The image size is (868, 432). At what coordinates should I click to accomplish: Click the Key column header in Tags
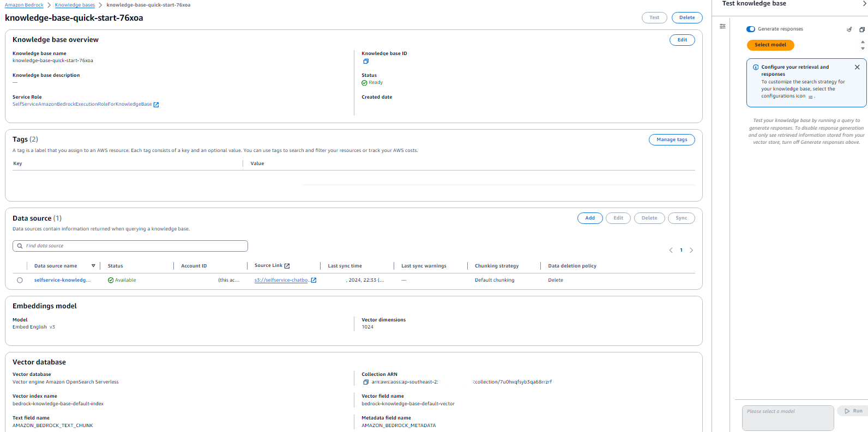click(17, 163)
